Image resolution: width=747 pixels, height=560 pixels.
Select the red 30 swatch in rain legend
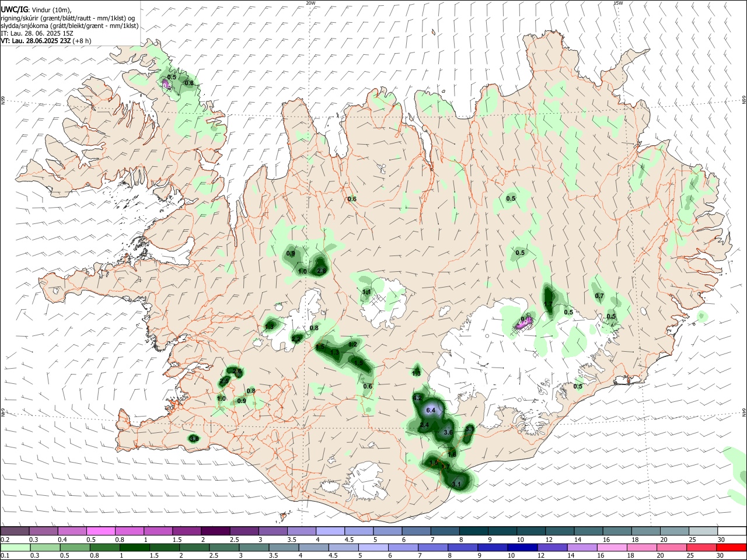click(731, 547)
